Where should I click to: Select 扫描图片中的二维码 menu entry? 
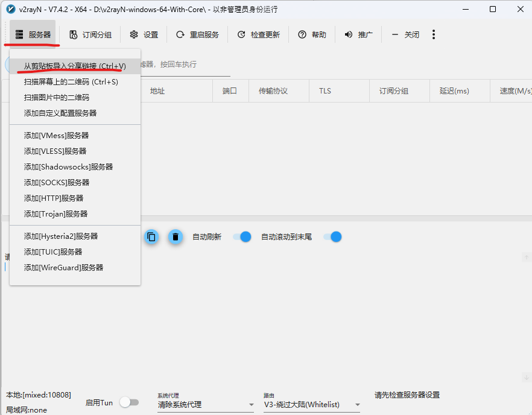coord(75,97)
